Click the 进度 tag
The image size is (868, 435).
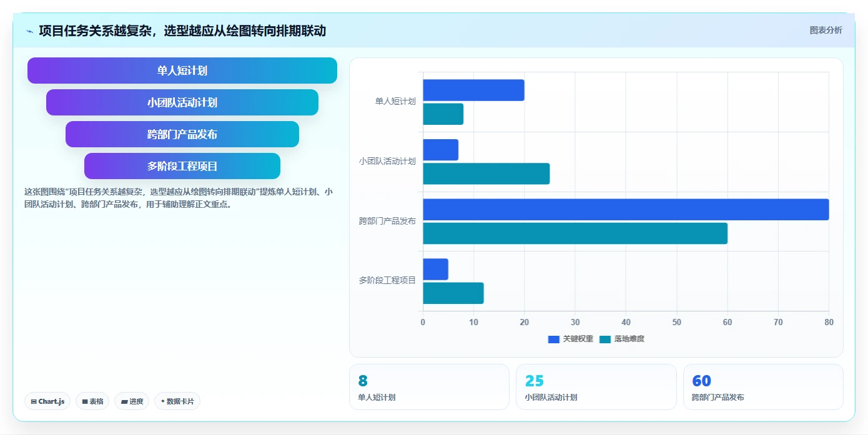click(x=132, y=401)
